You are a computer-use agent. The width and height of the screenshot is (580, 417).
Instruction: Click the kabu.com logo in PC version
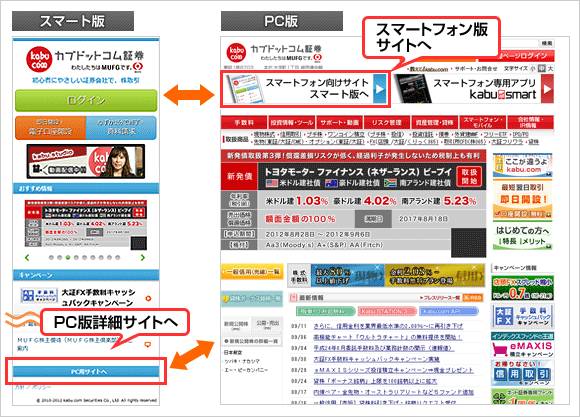pos(236,54)
